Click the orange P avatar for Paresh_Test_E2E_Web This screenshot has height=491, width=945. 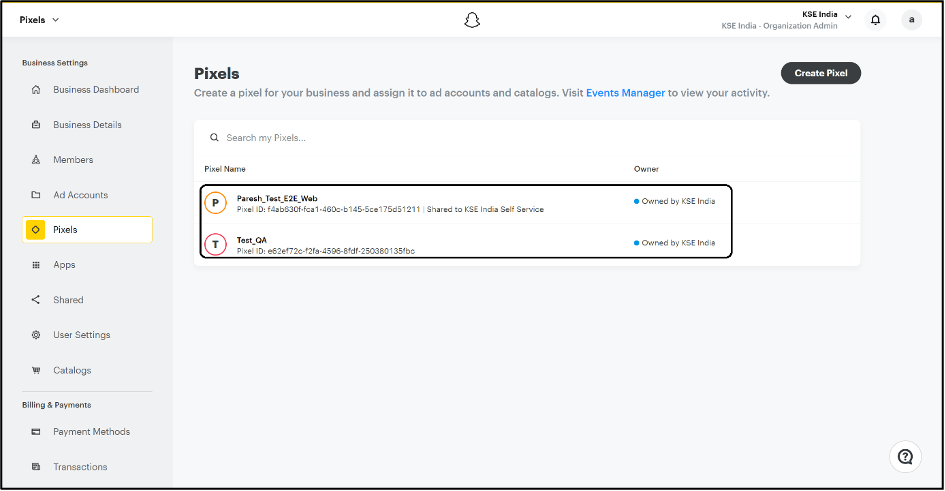pyautogui.click(x=215, y=203)
